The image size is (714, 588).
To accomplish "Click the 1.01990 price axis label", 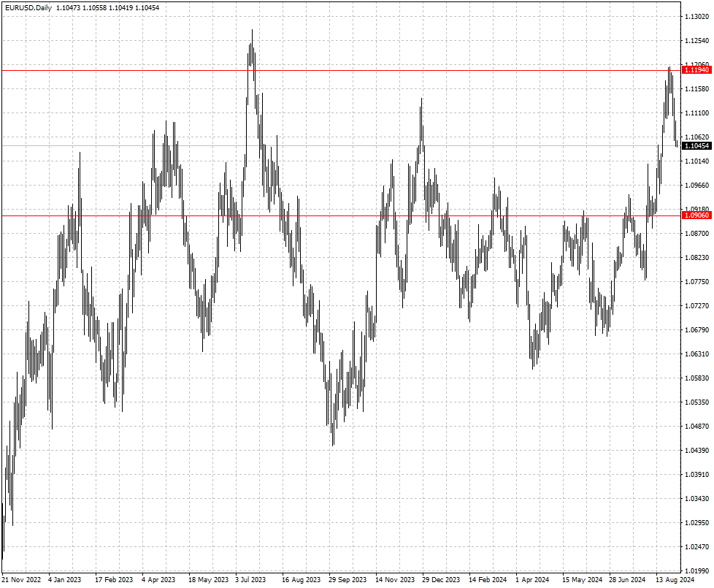I will tap(696, 571).
